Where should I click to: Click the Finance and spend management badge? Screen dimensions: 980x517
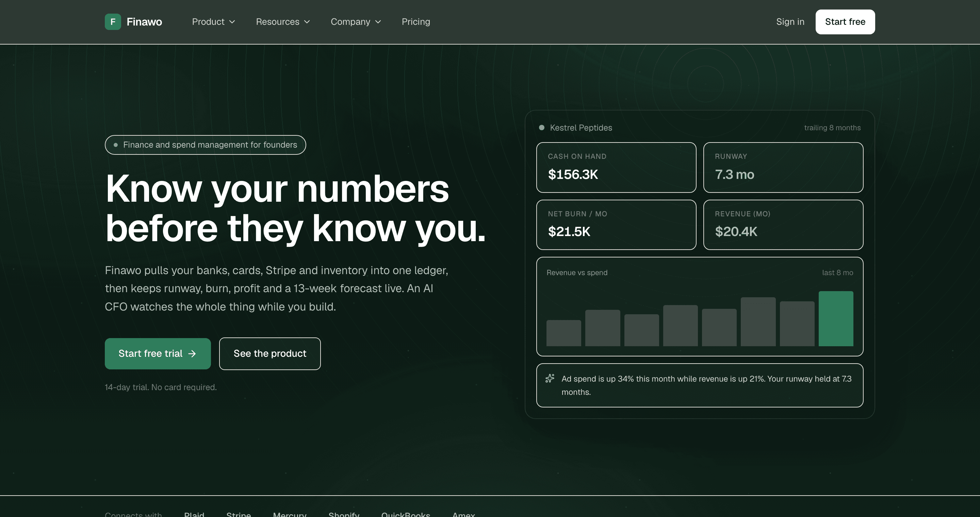205,145
